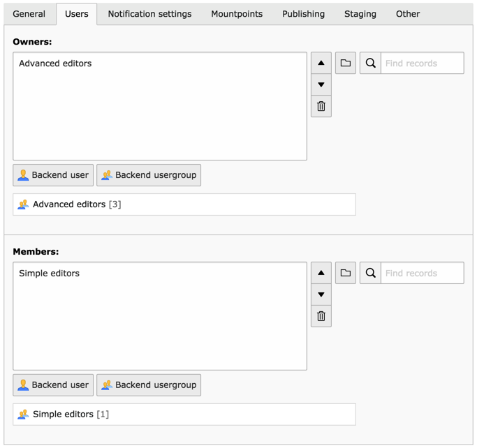Switch to the General tab
The image size is (477, 448).
[29, 14]
